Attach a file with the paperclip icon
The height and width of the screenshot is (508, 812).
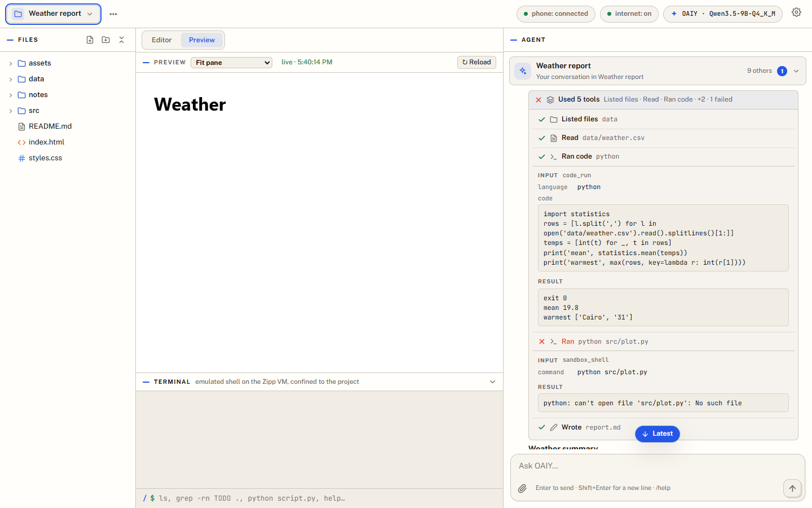523,488
